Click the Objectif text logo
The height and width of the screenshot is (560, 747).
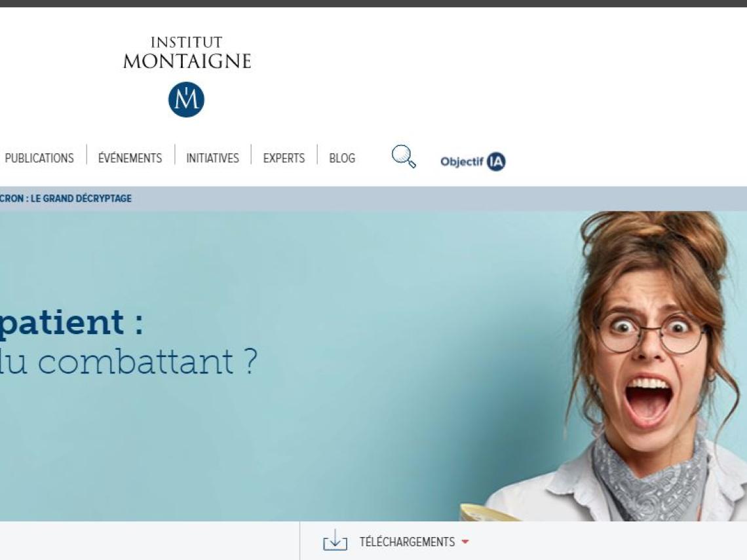[x=462, y=162]
